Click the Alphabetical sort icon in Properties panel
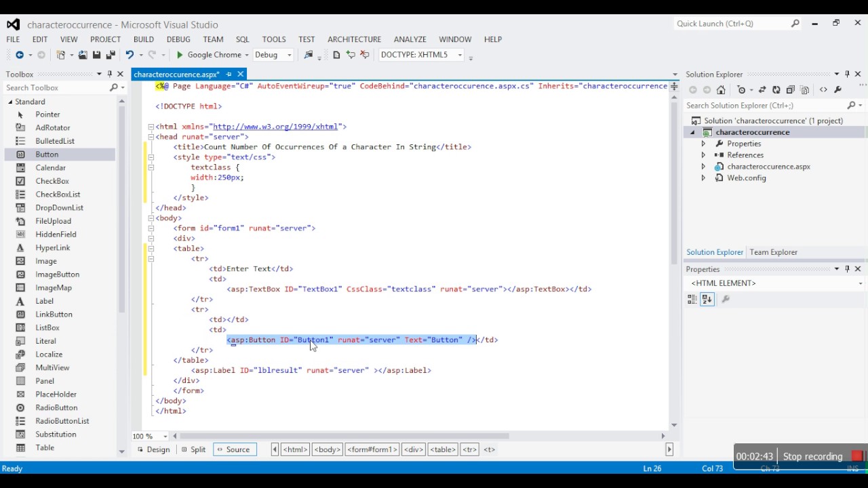The width and height of the screenshot is (868, 488). point(707,299)
